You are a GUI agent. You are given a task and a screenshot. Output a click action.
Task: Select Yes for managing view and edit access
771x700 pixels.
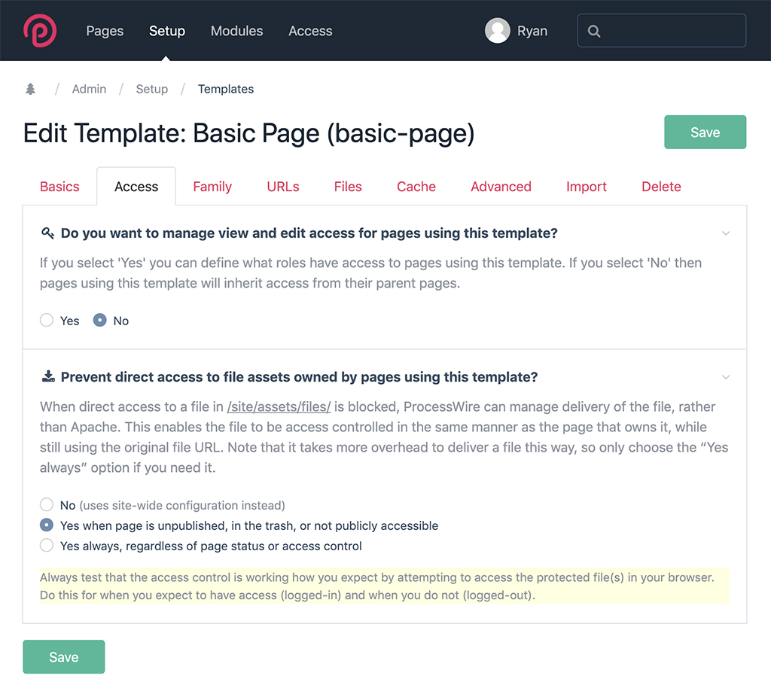[x=47, y=321]
